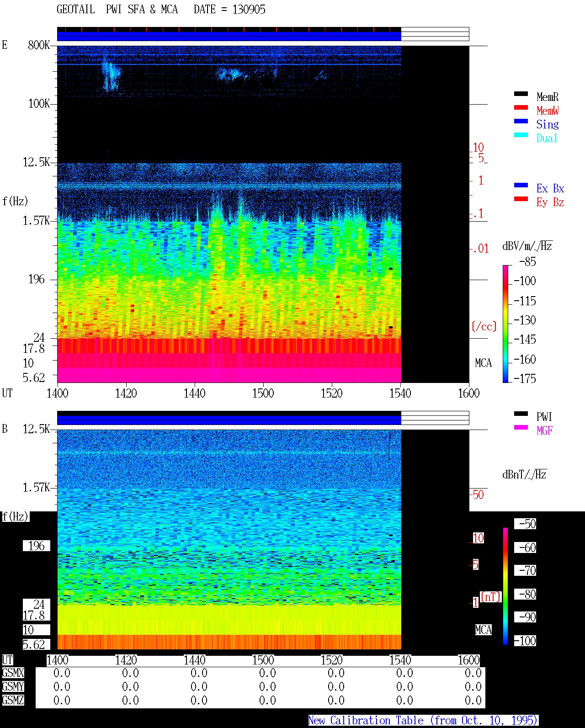Click the "dBnT/√Hz" unit label

(x=525, y=474)
